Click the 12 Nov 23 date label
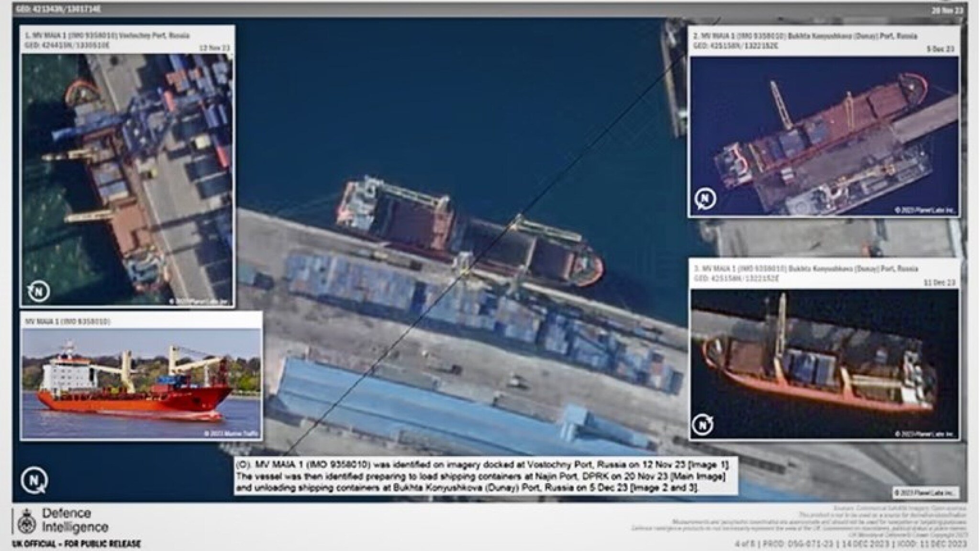980x551 pixels. 214,47
